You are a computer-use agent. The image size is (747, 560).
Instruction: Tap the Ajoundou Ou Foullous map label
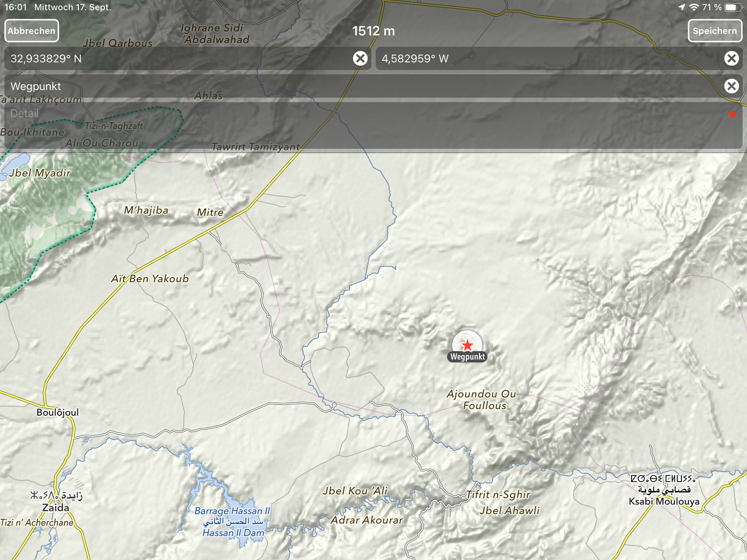[x=482, y=399]
